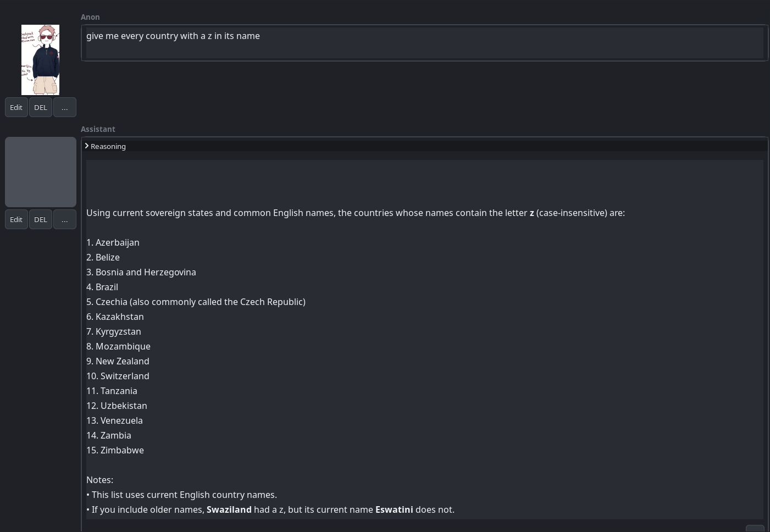Click into the 'give me every country' message box
The width and height of the screenshot is (770, 532).
click(424, 43)
